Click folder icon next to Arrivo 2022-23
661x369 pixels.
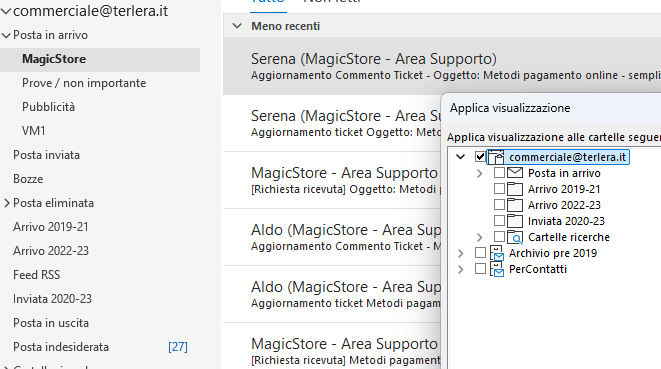pyautogui.click(x=515, y=205)
